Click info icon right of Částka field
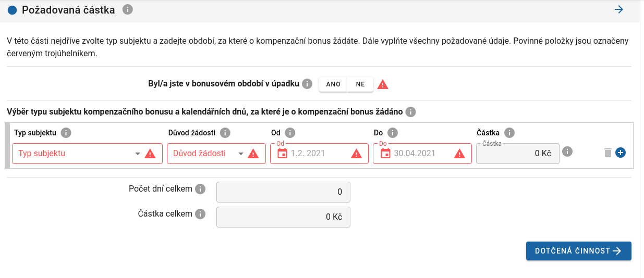This screenshot has height=278, width=644. point(568,151)
